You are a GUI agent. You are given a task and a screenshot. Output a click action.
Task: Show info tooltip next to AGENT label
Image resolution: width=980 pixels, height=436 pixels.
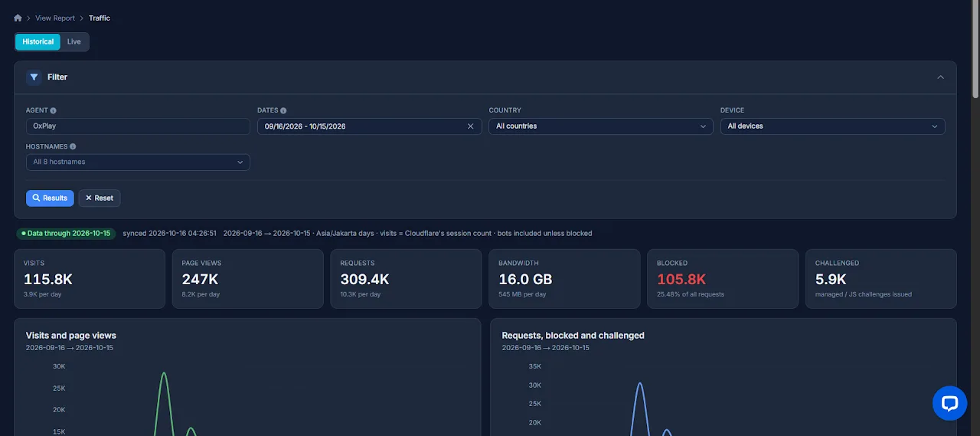53,110
